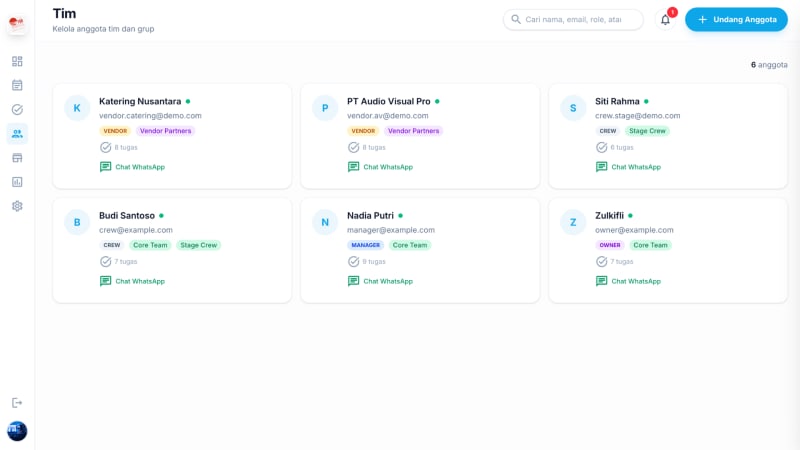Select the Stage Crew tag on Budi Santoso
Screen dimensions: 800x450
[x=198, y=245]
